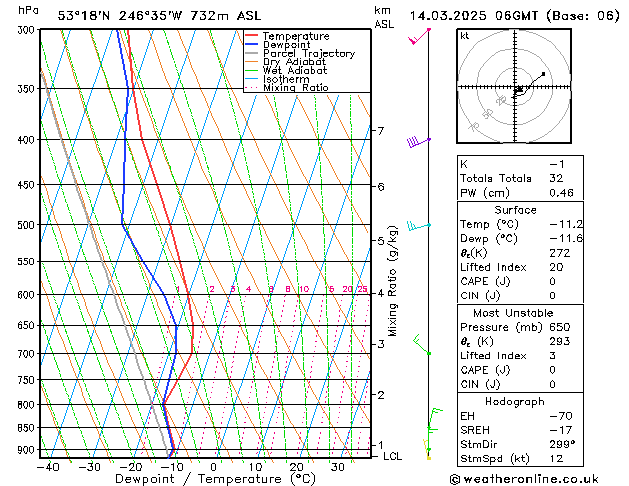Click the red Temperature line swatch in legend

coord(251,36)
